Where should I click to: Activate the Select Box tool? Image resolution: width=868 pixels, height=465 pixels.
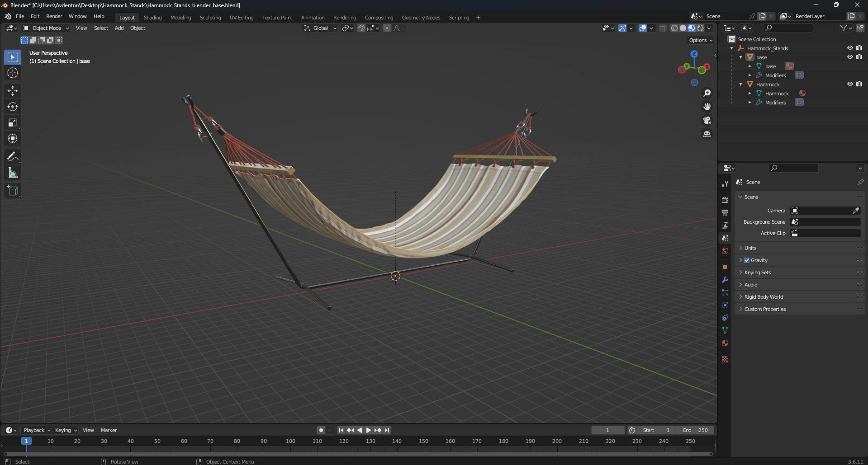(13, 57)
